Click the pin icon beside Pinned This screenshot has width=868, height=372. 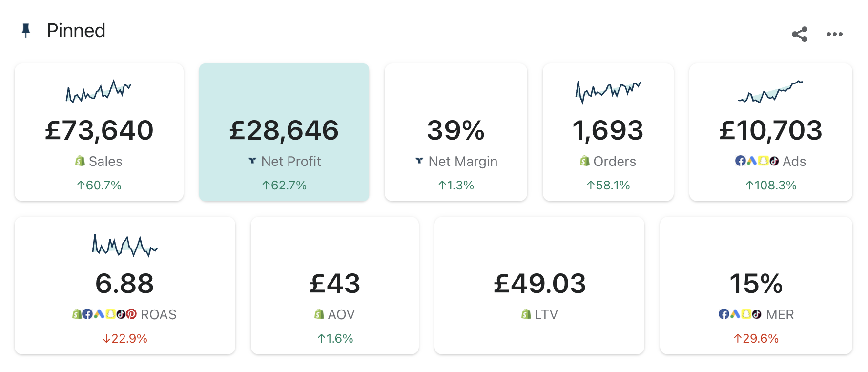click(26, 30)
